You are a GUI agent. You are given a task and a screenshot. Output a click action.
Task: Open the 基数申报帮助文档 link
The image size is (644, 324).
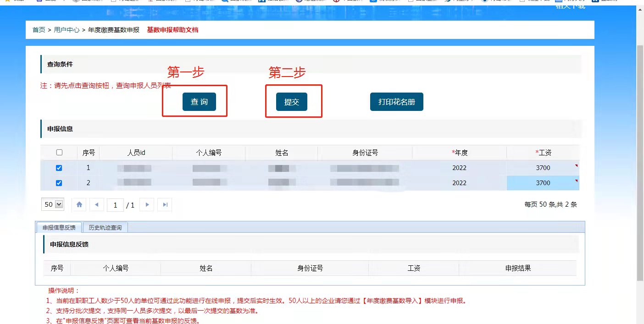[x=172, y=30]
